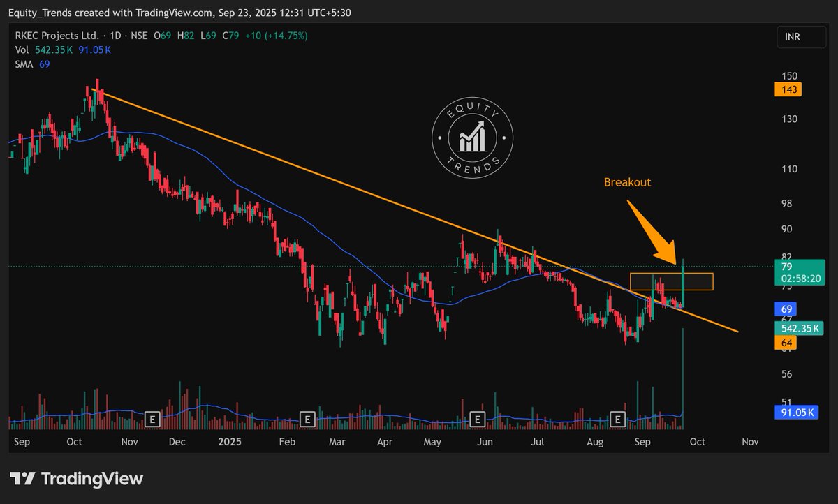Click 56 on the price axis
838x504 pixels.
[x=787, y=374]
